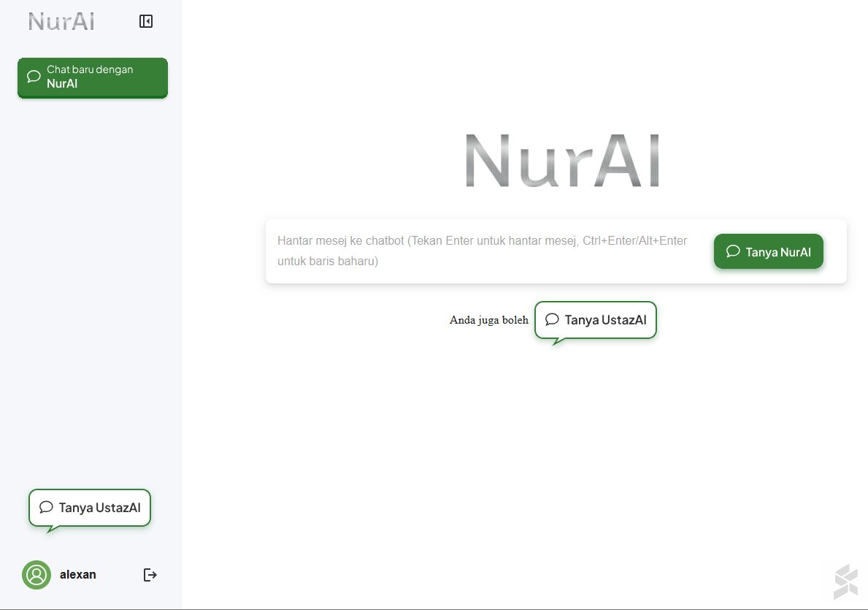The width and height of the screenshot is (868, 610).
Task: Click the logout icon beside alexan
Action: [x=150, y=575]
